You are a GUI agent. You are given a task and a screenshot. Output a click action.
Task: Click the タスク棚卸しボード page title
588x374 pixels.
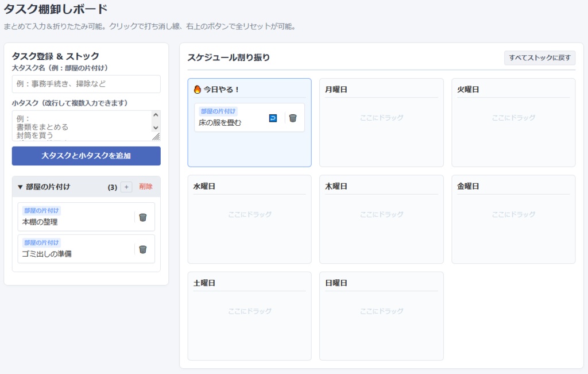coord(56,9)
